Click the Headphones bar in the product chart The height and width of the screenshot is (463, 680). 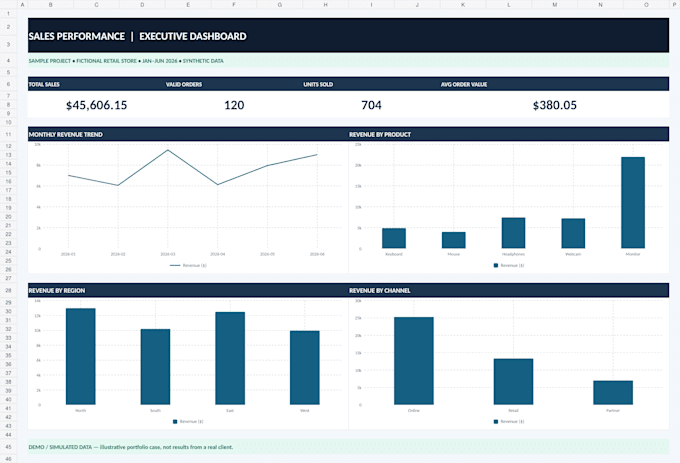coord(513,233)
